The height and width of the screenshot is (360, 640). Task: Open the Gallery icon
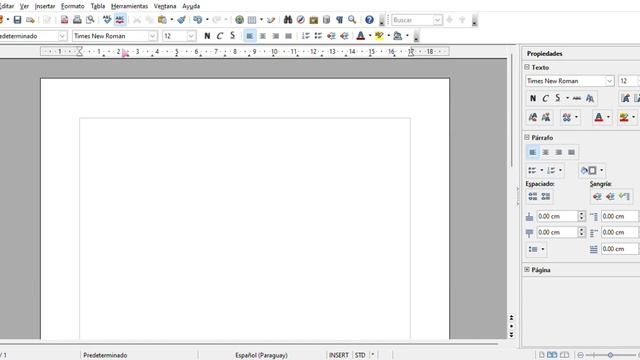(x=313, y=20)
